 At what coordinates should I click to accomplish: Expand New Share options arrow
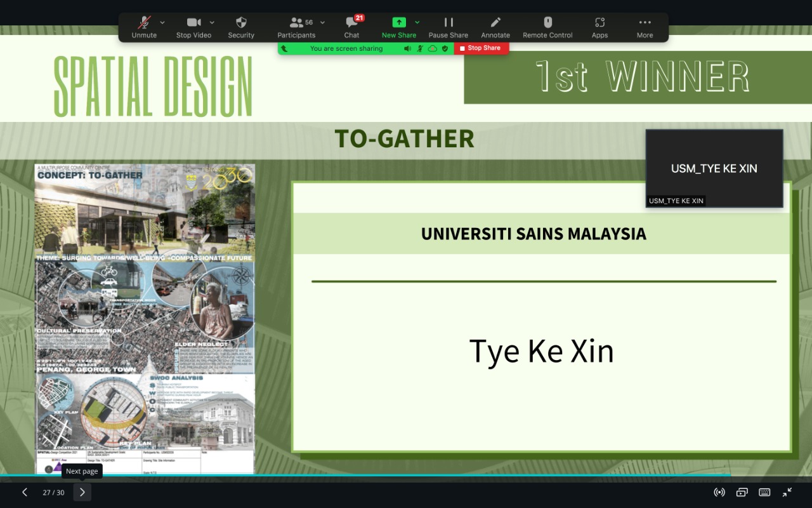click(x=417, y=22)
